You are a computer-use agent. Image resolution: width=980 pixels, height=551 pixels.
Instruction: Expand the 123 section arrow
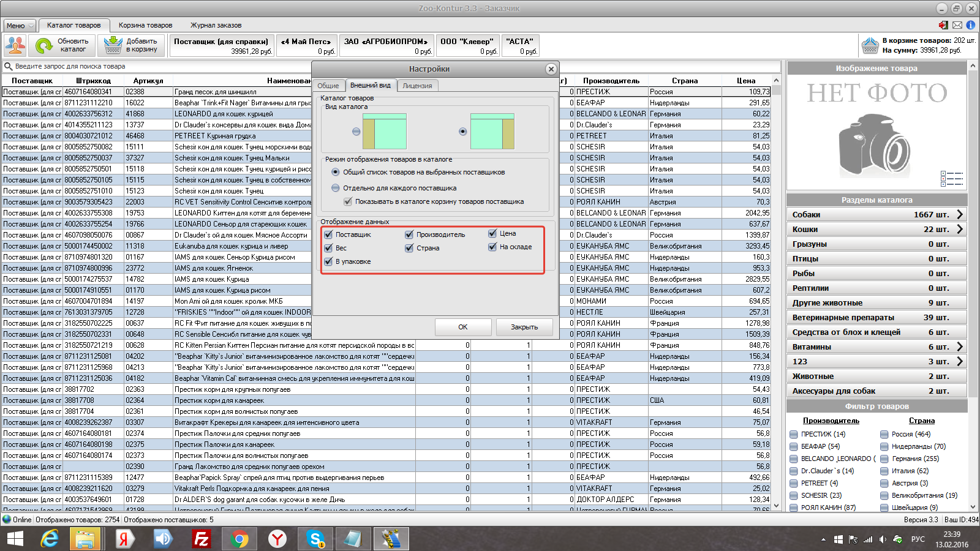pyautogui.click(x=960, y=361)
